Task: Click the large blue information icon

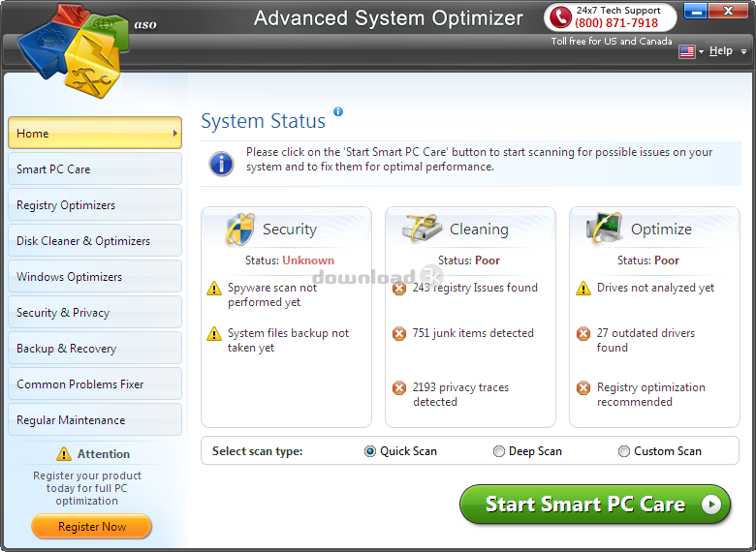Action: point(221,164)
